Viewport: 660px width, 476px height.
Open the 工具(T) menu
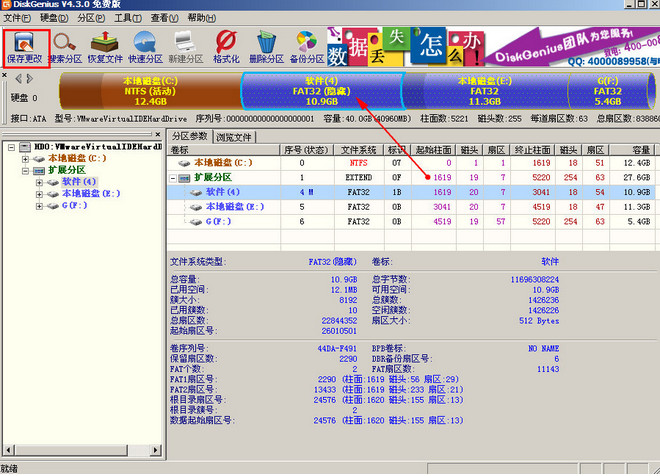tap(128, 18)
